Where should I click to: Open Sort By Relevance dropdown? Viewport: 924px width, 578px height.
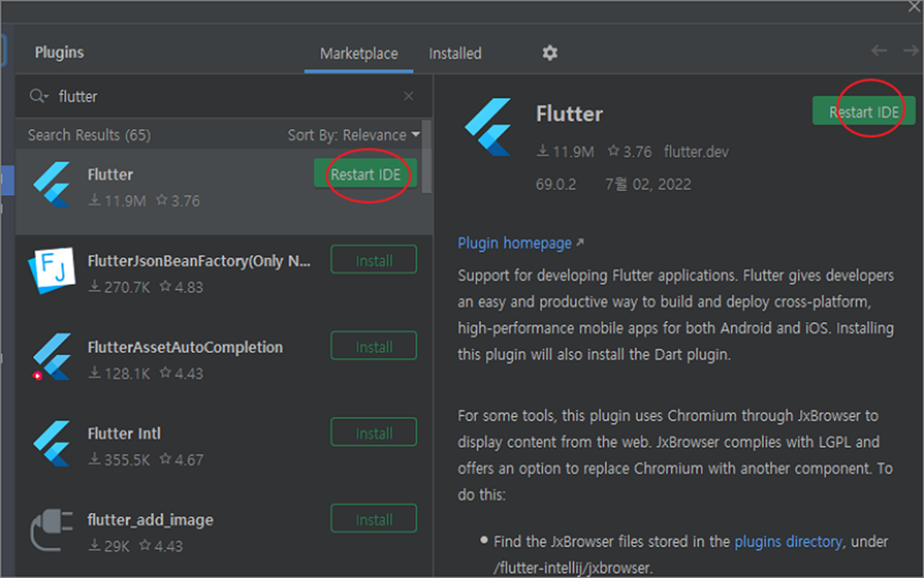353,135
